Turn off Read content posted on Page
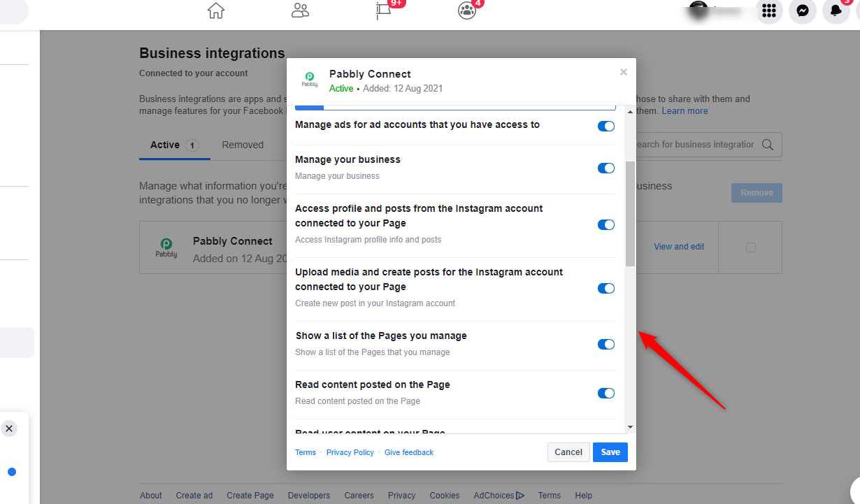The width and height of the screenshot is (860, 504). coord(606,394)
